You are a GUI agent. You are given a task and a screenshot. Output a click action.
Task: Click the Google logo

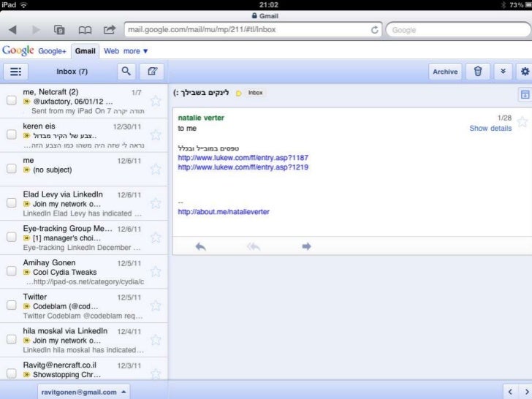coord(18,50)
